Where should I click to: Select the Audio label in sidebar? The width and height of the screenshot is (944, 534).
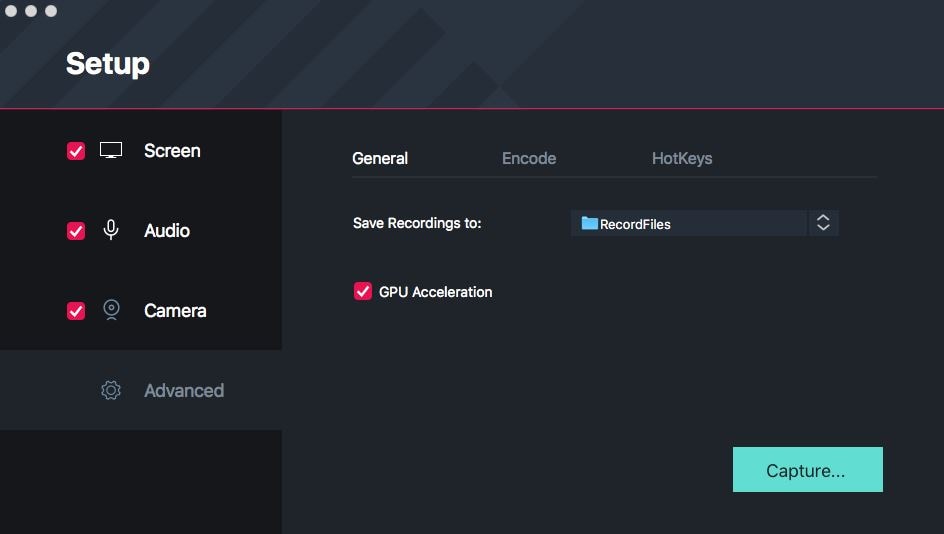point(167,231)
